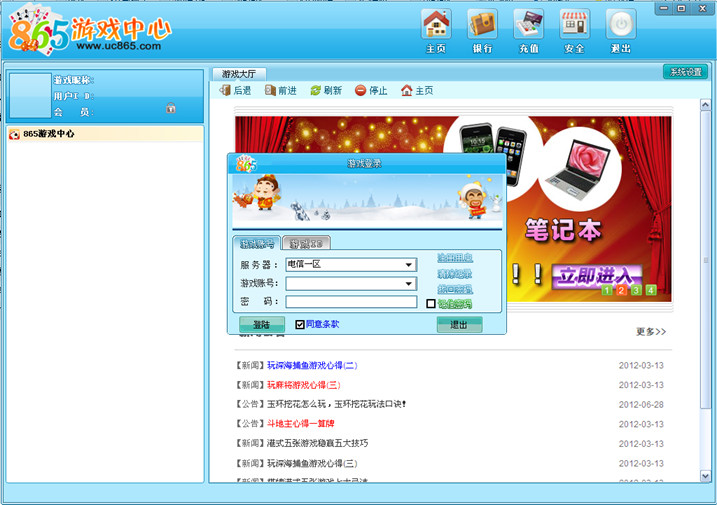Image resolution: width=717 pixels, height=505 pixels.
Task: Select the 游戏账号 login tab
Action: coord(257,243)
